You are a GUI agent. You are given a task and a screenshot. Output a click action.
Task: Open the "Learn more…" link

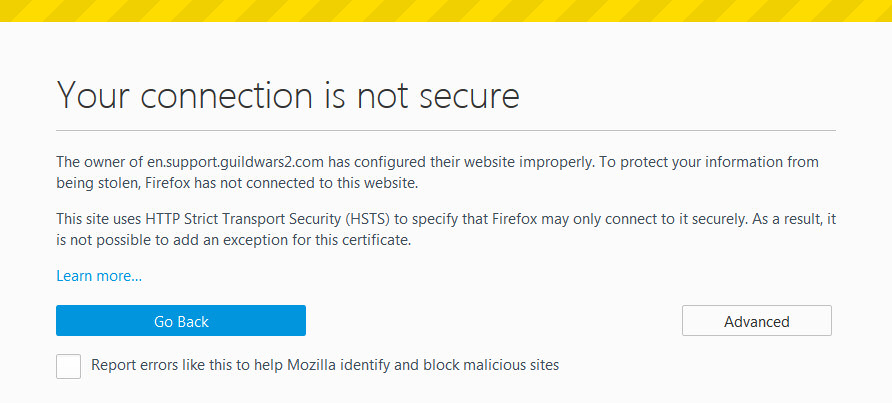pos(99,276)
